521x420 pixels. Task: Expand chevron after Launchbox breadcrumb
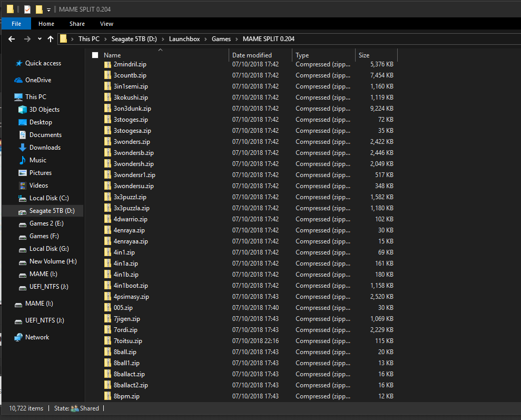[205, 39]
